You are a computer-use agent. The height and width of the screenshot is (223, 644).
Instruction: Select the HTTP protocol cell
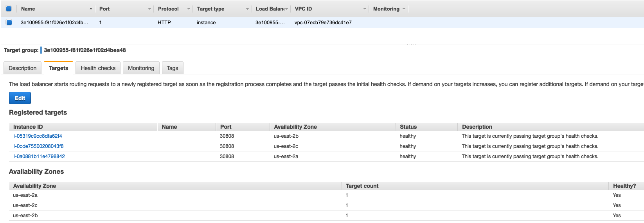coord(164,22)
